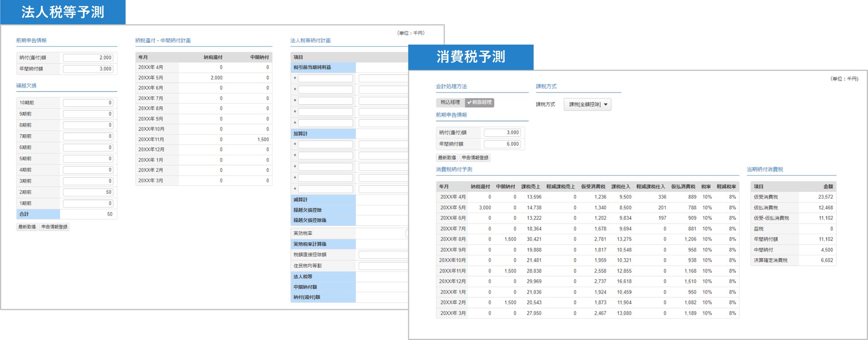Focus the 住民税均等割 input field
The height and width of the screenshot is (340, 868).
383,266
